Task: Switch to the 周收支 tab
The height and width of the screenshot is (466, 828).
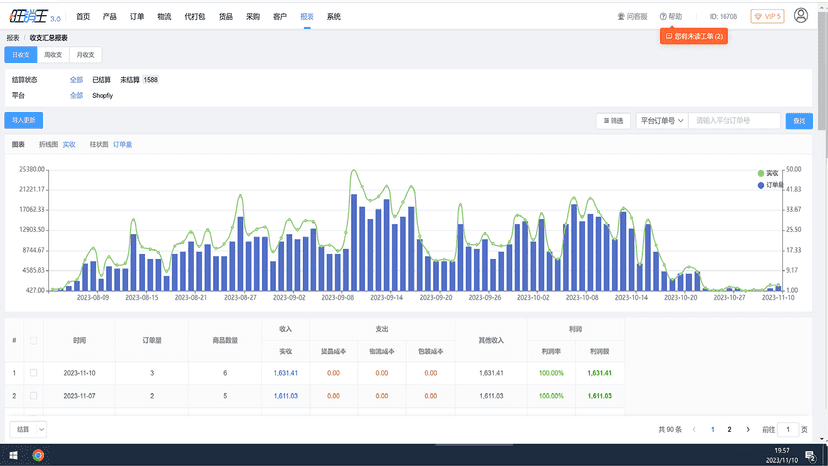Action: [53, 55]
